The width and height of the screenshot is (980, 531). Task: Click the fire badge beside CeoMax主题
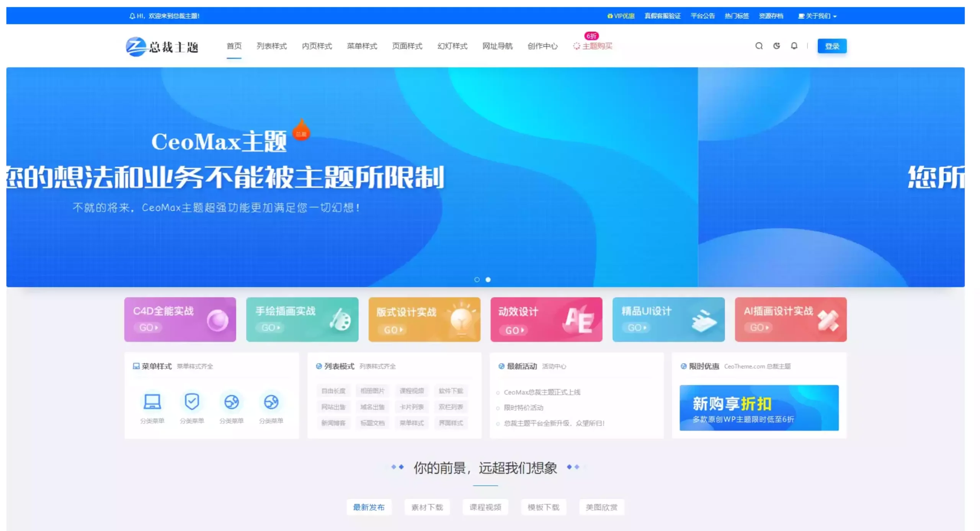(301, 130)
